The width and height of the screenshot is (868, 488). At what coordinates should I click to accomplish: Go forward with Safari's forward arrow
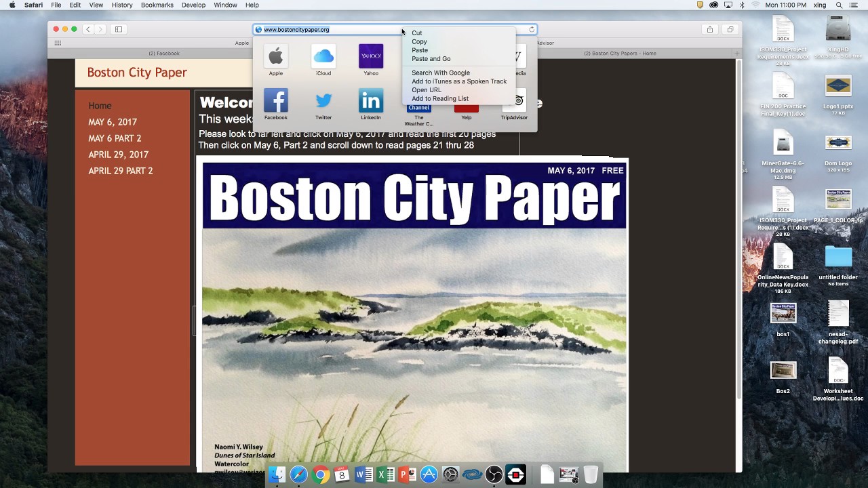pyautogui.click(x=100, y=29)
